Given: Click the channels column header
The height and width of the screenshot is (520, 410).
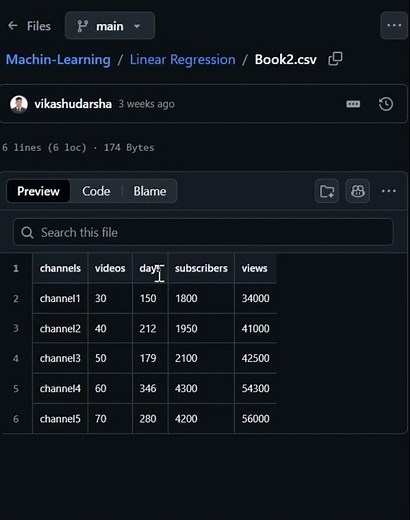Looking at the screenshot, I should coord(60,268).
